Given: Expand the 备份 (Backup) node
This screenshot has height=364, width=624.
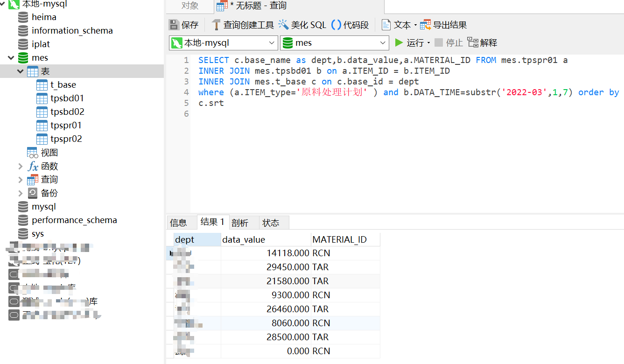Looking at the screenshot, I should 21,193.
